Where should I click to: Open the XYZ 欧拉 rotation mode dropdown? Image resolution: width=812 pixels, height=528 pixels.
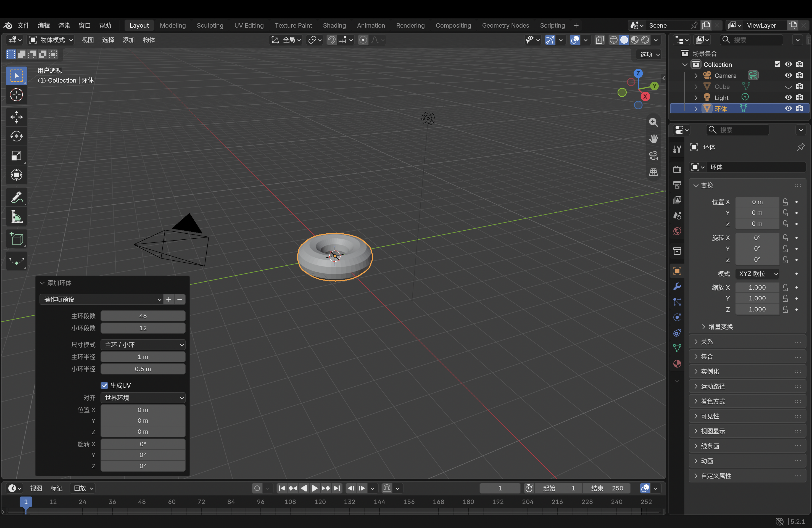pos(757,274)
